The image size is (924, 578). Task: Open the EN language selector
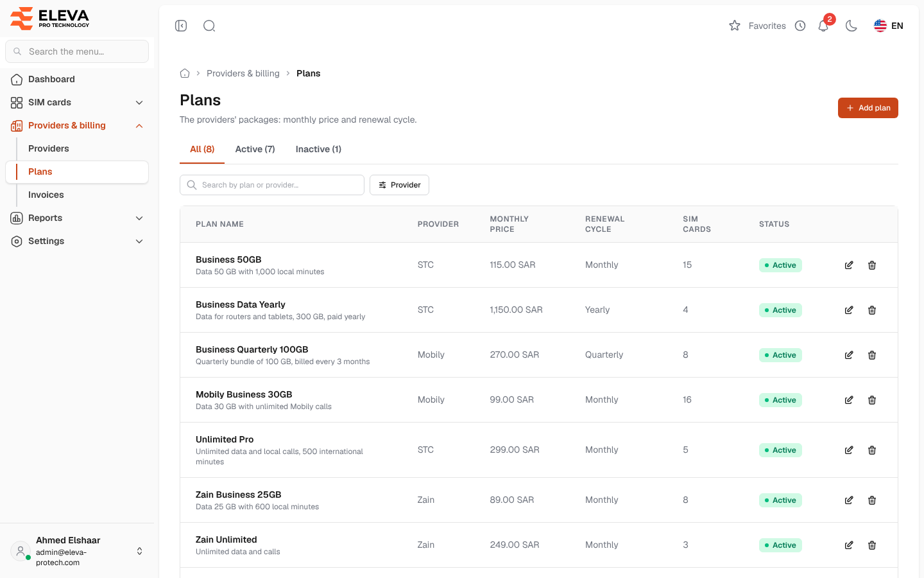(x=889, y=26)
